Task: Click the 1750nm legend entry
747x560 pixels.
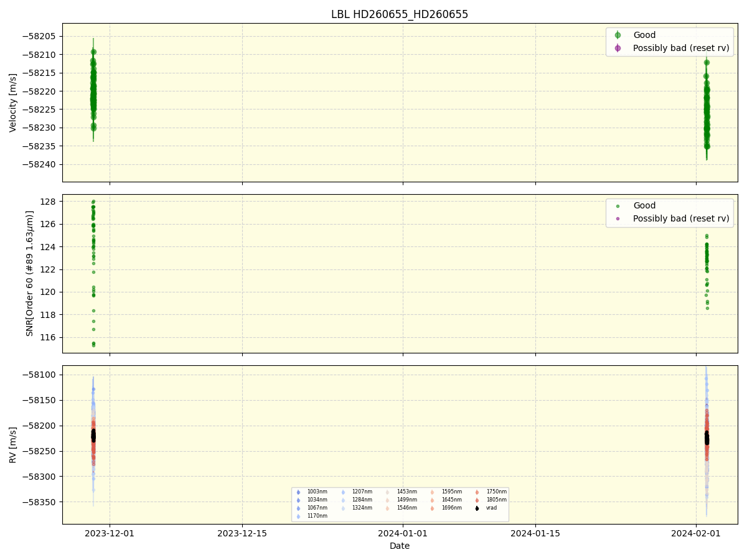Action: pyautogui.click(x=496, y=492)
